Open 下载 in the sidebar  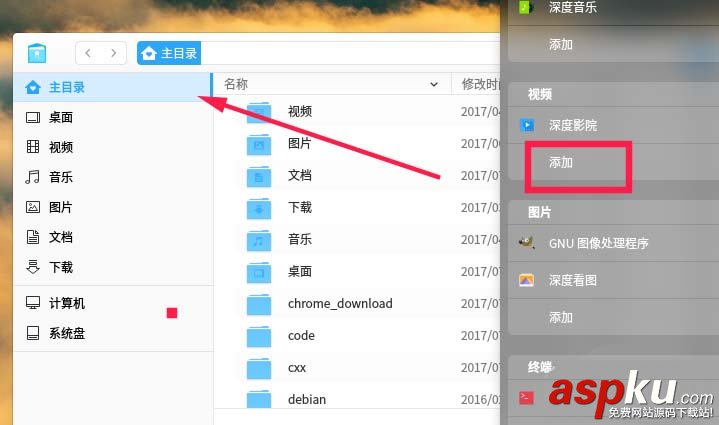pos(113,267)
